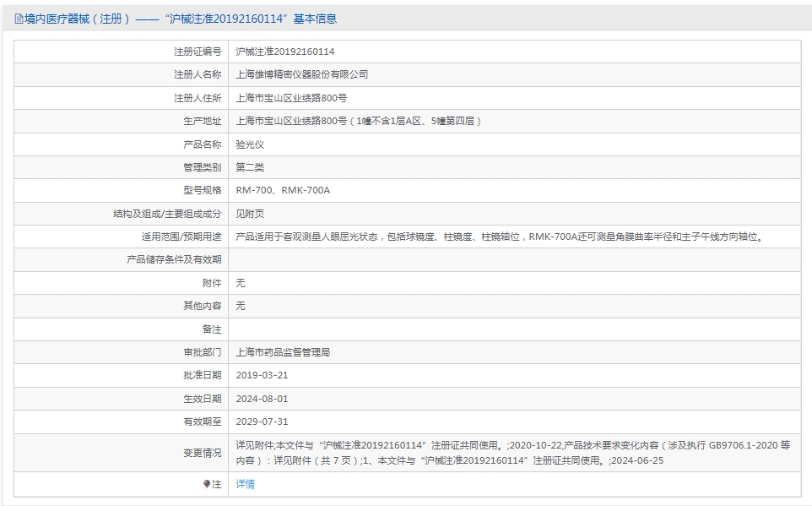Viewport: 812px width, 506px height.
Task: Click the 审批部门 label
Action: [x=202, y=352]
